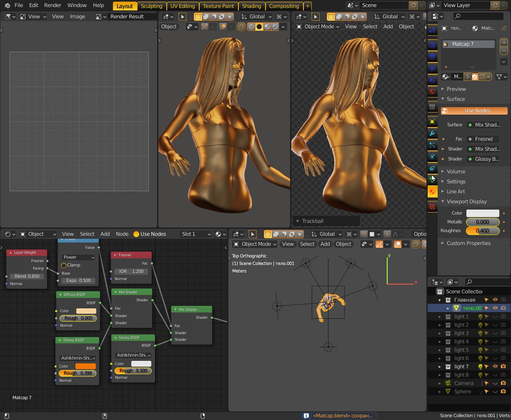Expand the Volume panel

click(x=456, y=171)
